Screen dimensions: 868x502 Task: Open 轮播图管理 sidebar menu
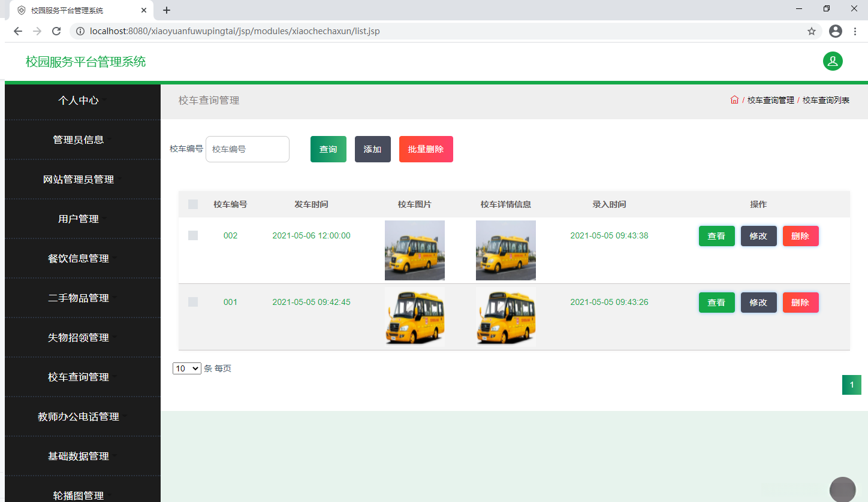click(x=82, y=489)
